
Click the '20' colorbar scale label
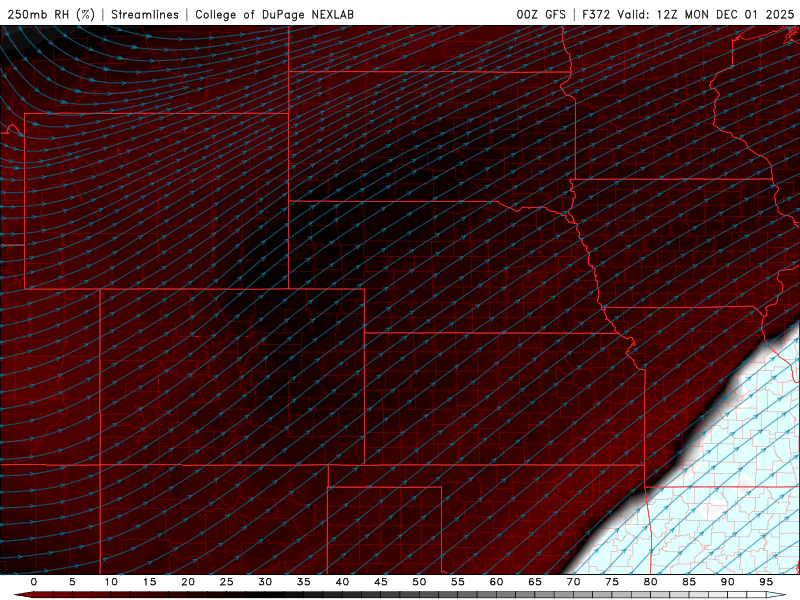coord(188,582)
